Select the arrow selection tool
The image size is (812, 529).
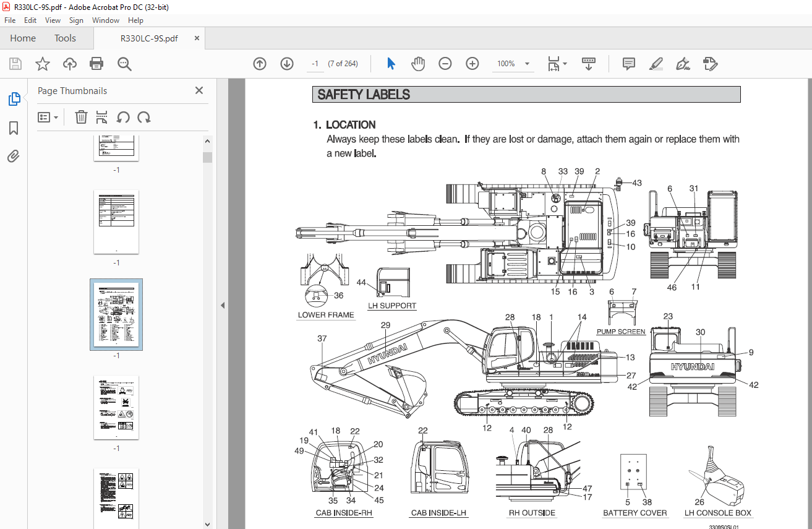pos(391,64)
